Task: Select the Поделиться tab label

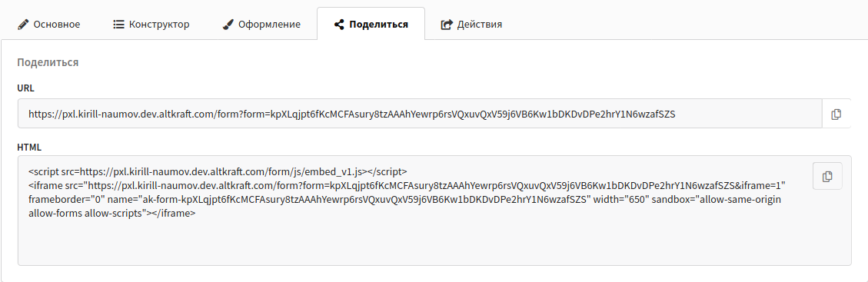Action: pyautogui.click(x=378, y=25)
